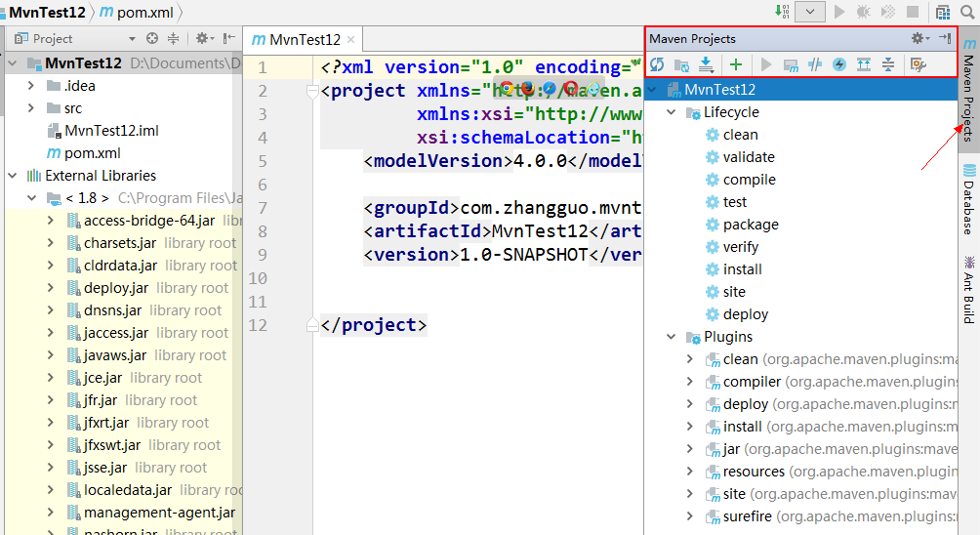Image resolution: width=980 pixels, height=535 pixels.
Task: Toggle offline mode in Maven toolbar
Action: (815, 64)
